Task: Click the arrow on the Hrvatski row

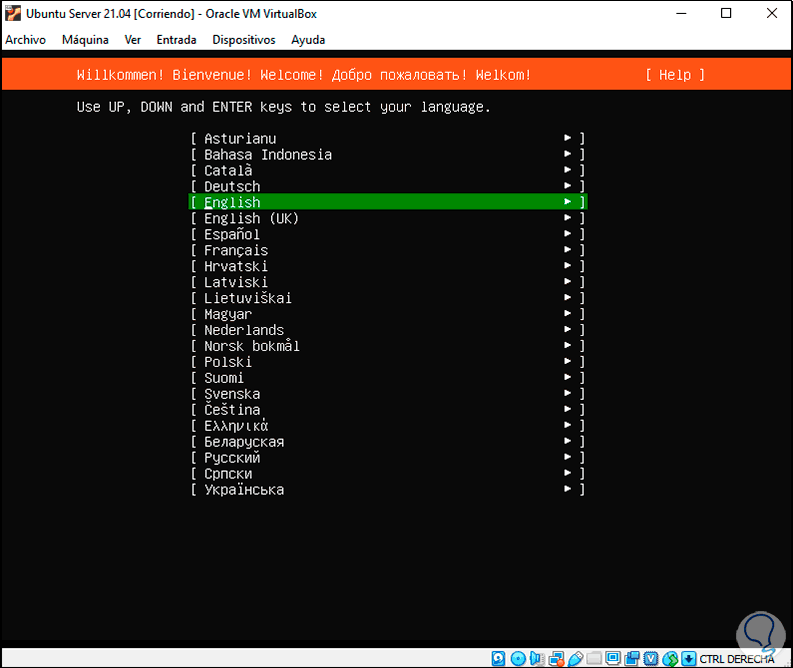Action: point(567,265)
